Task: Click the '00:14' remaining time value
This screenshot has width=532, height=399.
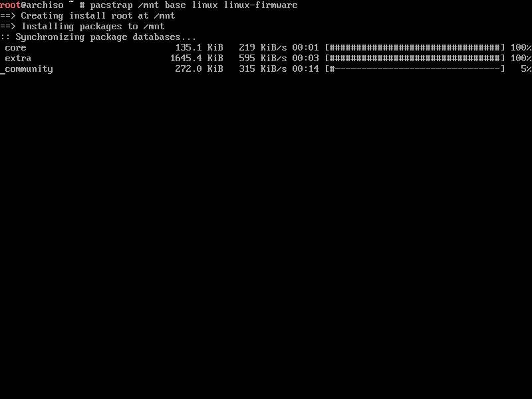Action: (305, 69)
